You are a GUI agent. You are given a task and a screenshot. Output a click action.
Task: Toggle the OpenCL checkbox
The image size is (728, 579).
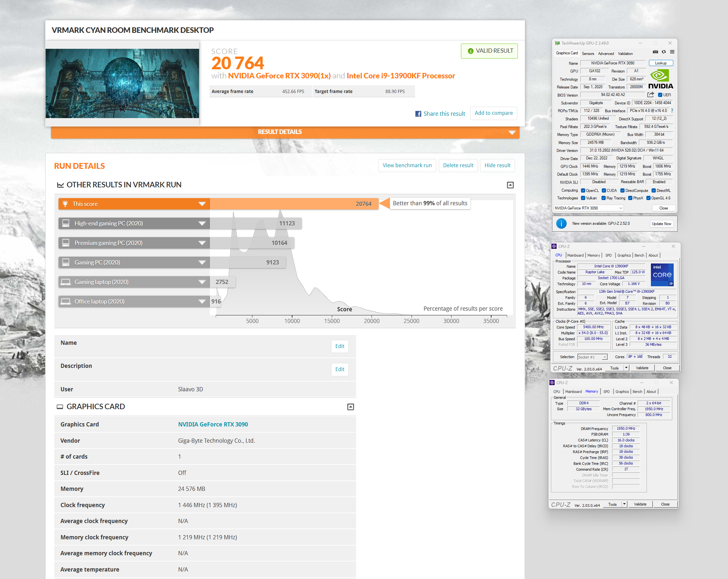pyautogui.click(x=583, y=191)
